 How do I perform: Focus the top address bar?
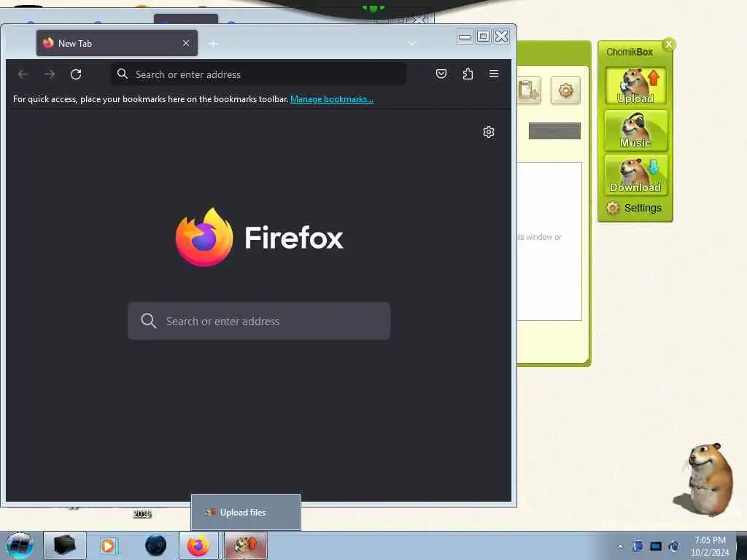point(259,74)
